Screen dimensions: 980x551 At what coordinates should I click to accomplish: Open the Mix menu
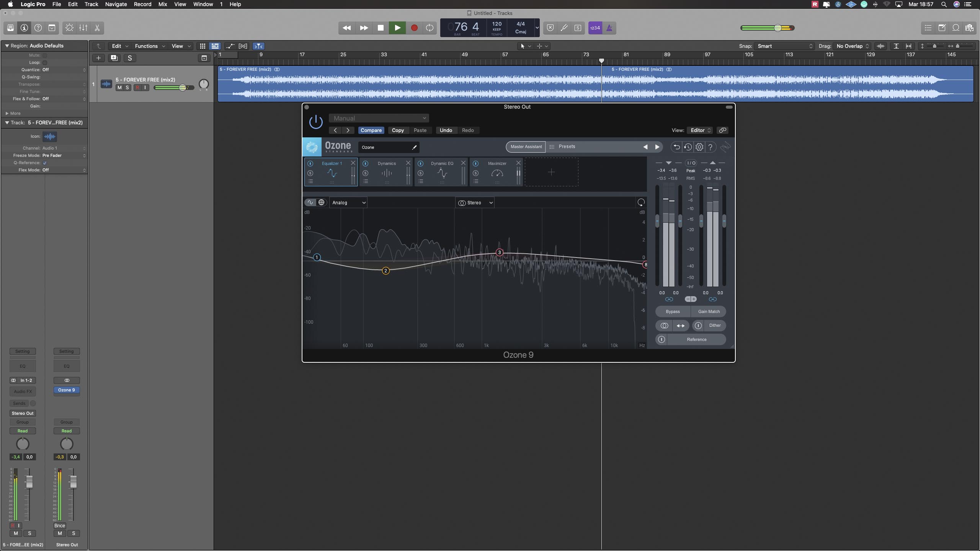pos(162,4)
